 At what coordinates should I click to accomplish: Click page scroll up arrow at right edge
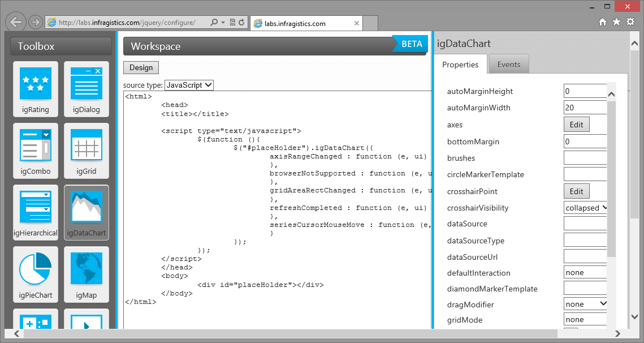click(x=634, y=43)
